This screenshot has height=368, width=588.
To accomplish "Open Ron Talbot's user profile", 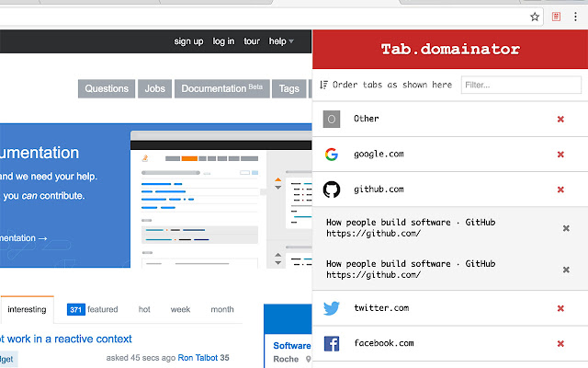I will pos(198,358).
